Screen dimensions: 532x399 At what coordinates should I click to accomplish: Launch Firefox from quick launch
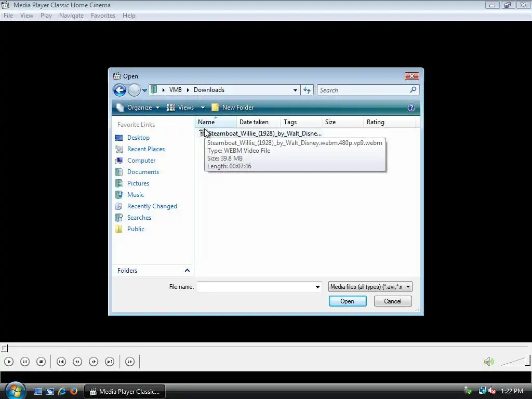pyautogui.click(x=73, y=392)
